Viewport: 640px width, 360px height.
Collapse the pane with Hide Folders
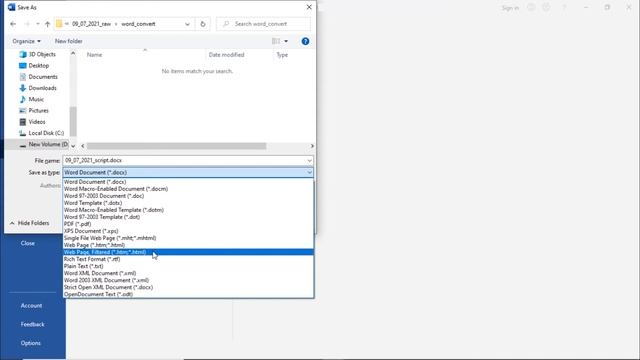[x=29, y=223]
